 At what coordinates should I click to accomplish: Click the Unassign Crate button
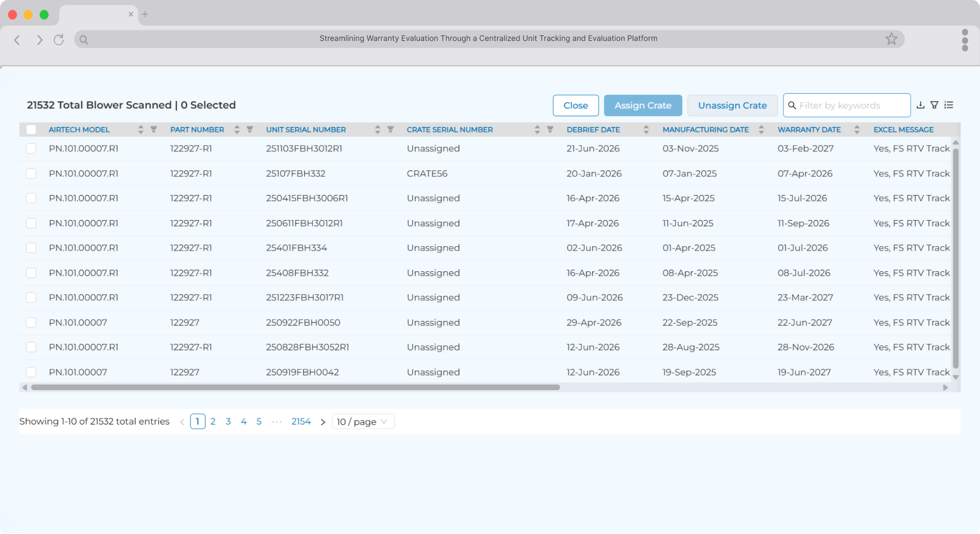[x=732, y=106]
